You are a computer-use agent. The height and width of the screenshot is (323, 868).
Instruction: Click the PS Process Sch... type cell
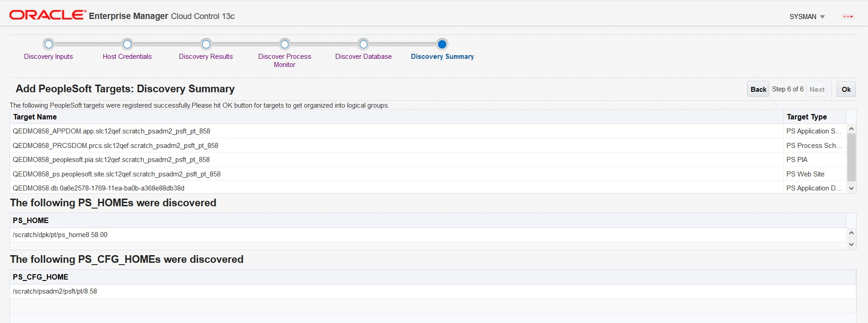[815, 146]
